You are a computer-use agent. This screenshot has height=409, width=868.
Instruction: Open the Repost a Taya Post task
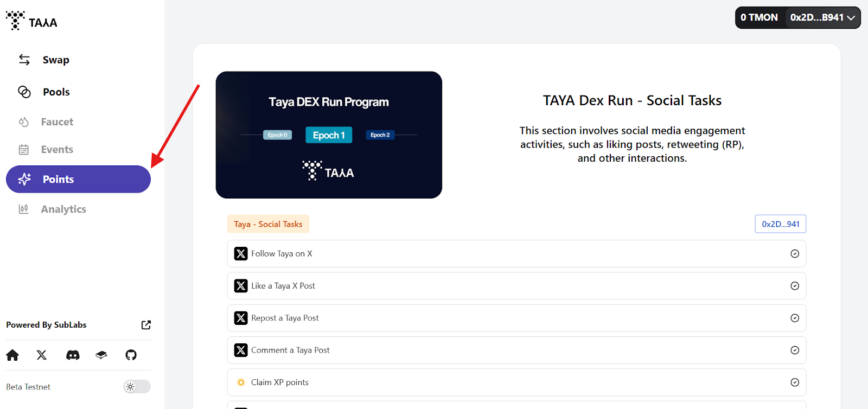click(x=516, y=318)
